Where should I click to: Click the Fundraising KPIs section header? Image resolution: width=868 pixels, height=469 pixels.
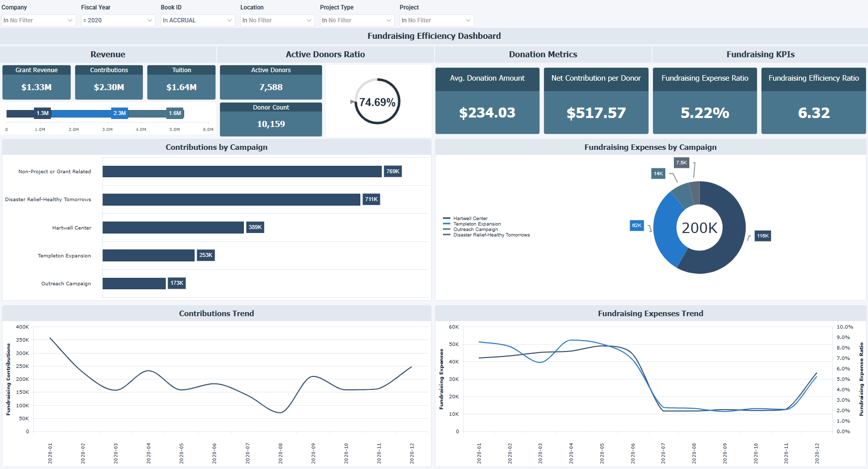click(760, 54)
